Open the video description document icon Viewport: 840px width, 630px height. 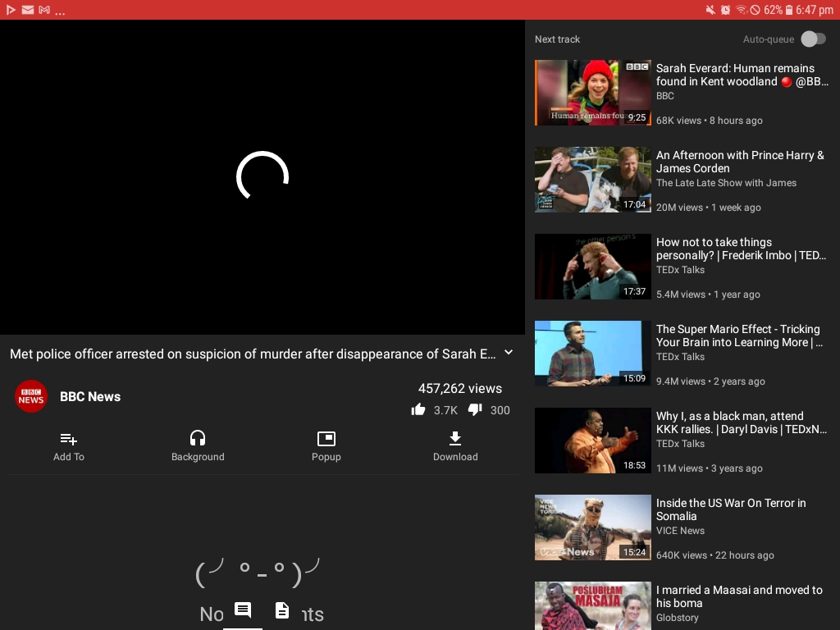[282, 610]
